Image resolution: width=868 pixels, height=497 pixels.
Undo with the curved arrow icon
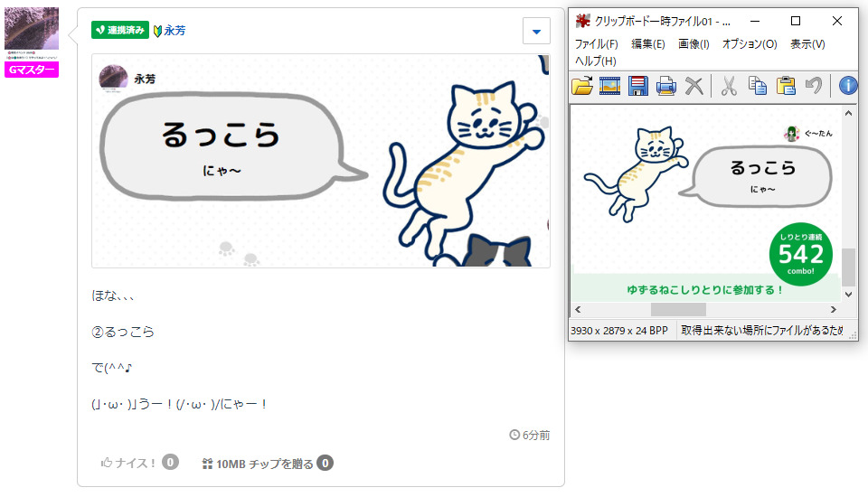coord(813,85)
